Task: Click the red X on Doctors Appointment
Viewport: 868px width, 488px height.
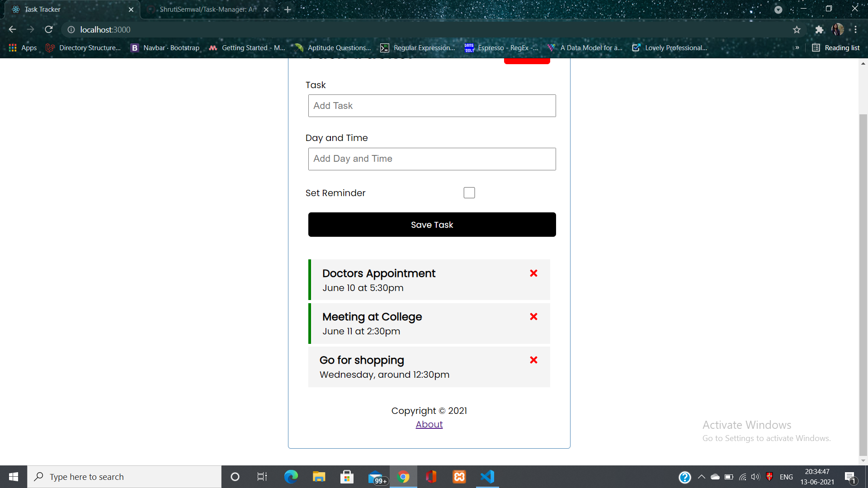Action: [533, 273]
